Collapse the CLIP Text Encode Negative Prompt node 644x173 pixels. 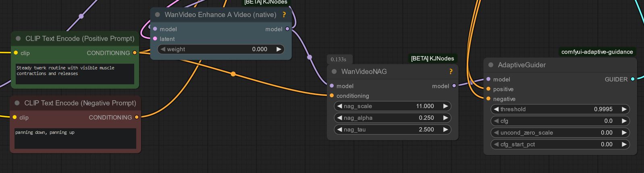click(17, 103)
